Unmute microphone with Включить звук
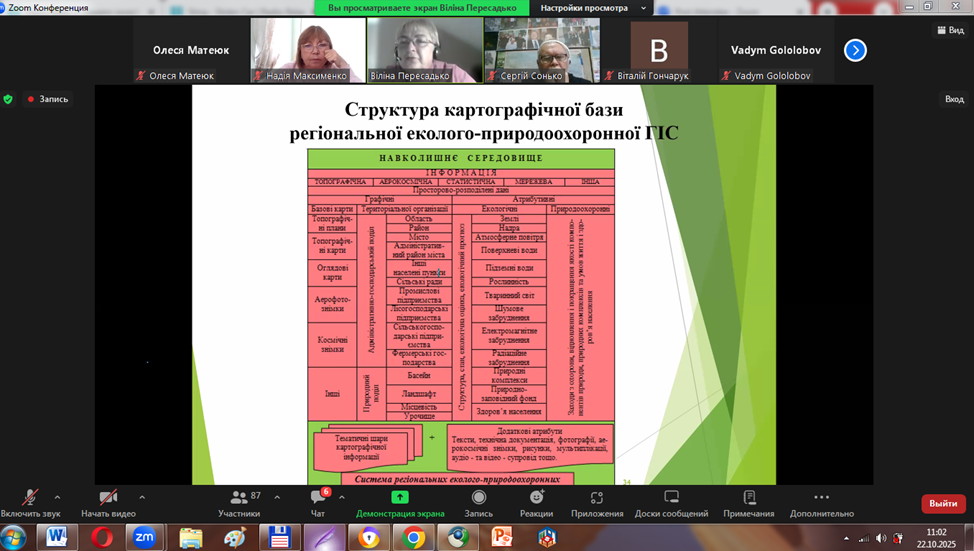The image size is (974, 551). point(30,498)
